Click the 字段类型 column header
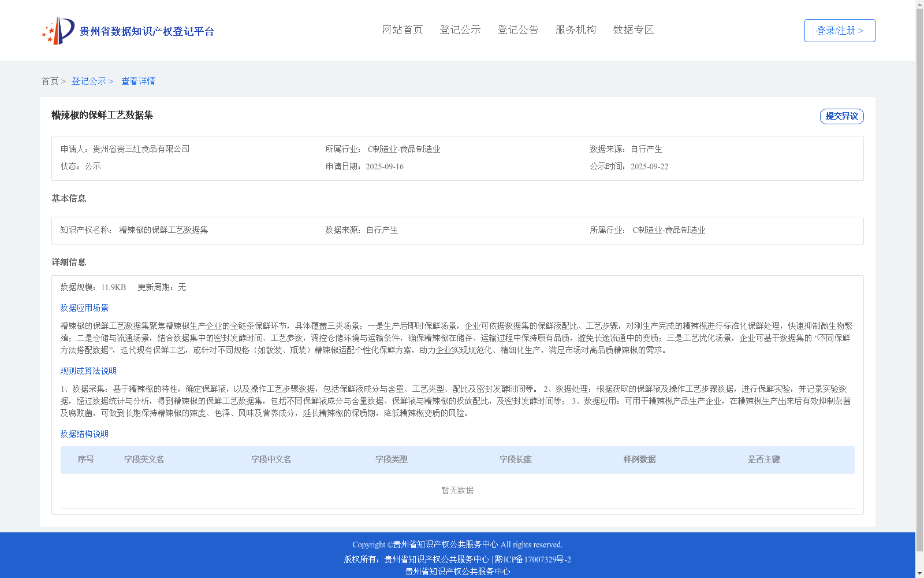The width and height of the screenshot is (924, 578). pos(392,460)
